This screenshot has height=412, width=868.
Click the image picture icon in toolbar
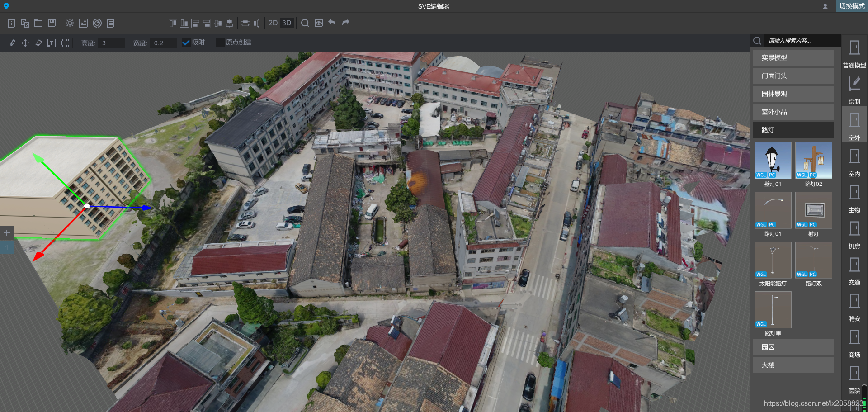coord(84,23)
